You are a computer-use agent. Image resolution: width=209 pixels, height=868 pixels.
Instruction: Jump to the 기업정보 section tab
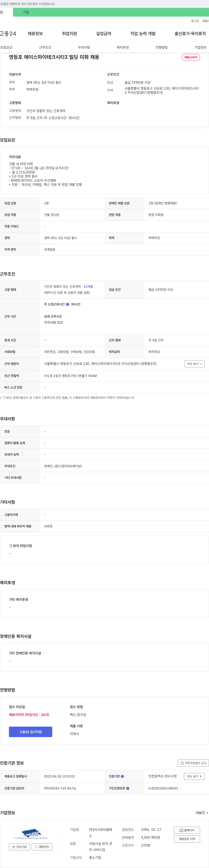[200, 48]
